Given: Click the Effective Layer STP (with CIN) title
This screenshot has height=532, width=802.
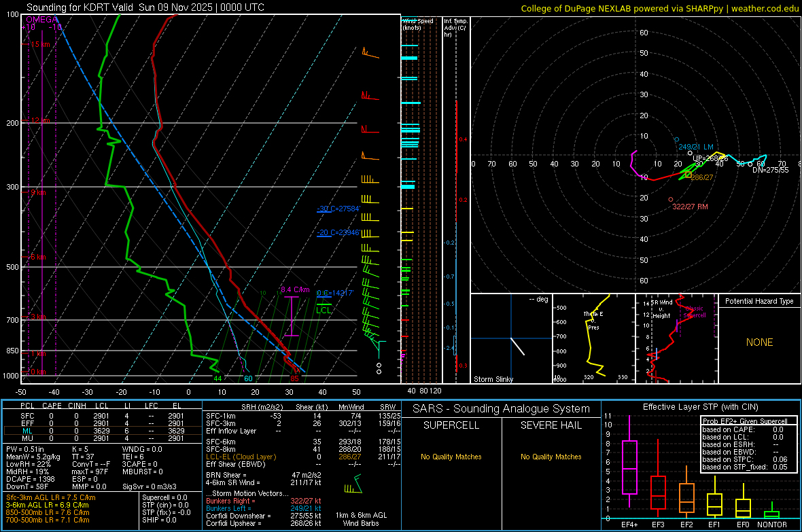Looking at the screenshot, I should click(700, 407).
